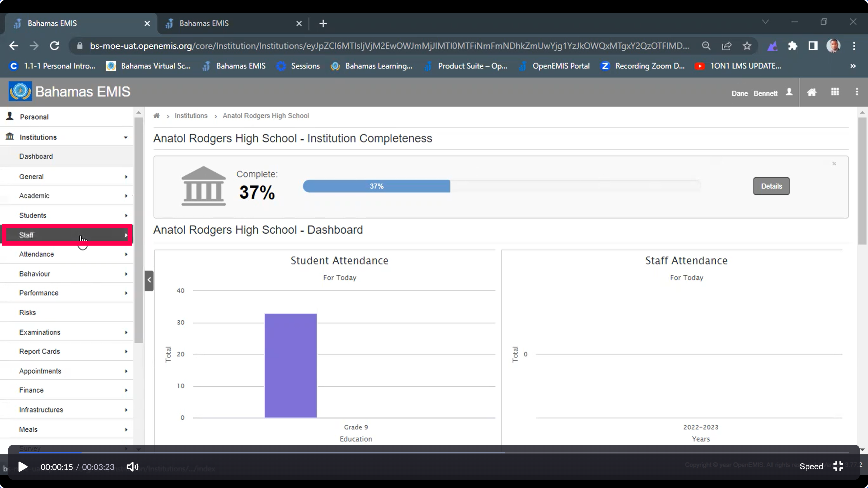
Task: Click the share page icon
Action: point(726,46)
